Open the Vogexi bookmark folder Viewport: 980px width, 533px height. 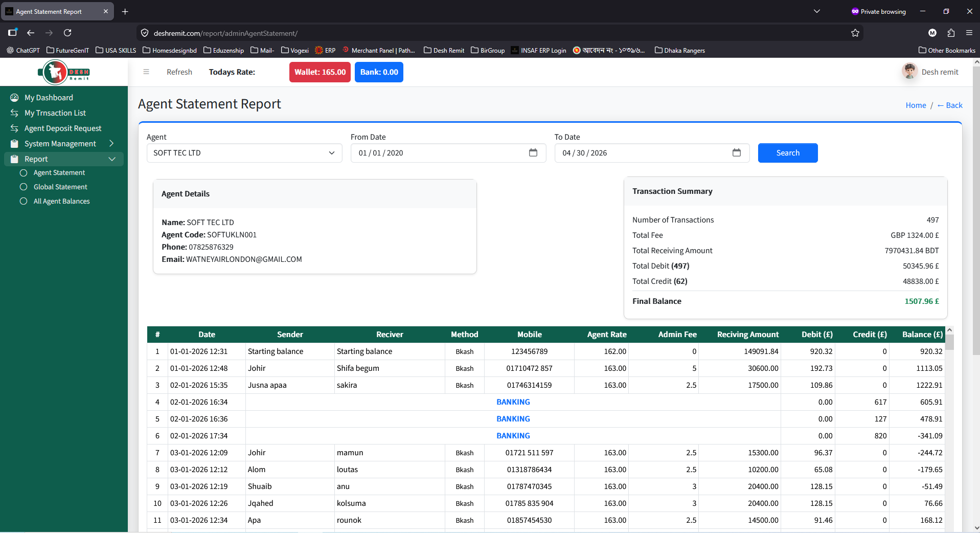coord(295,50)
